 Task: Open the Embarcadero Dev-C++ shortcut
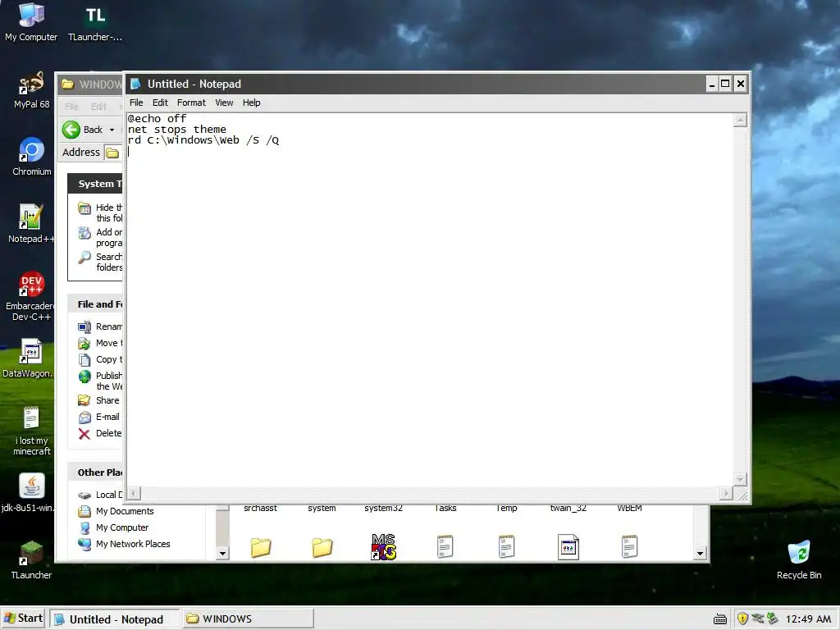pos(31,296)
